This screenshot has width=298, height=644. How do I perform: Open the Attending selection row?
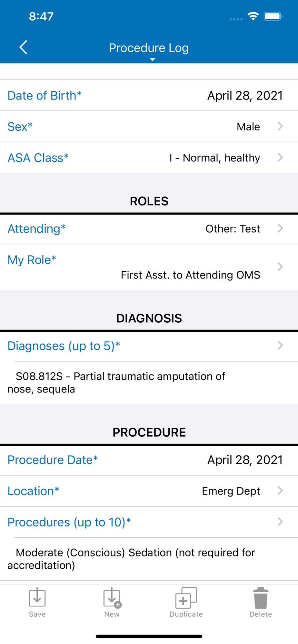click(x=149, y=229)
